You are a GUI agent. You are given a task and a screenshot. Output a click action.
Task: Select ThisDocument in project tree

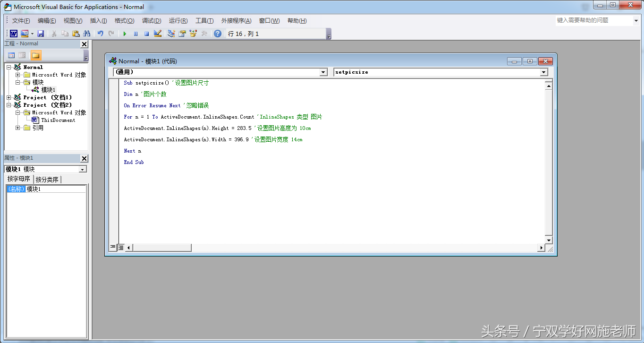58,120
